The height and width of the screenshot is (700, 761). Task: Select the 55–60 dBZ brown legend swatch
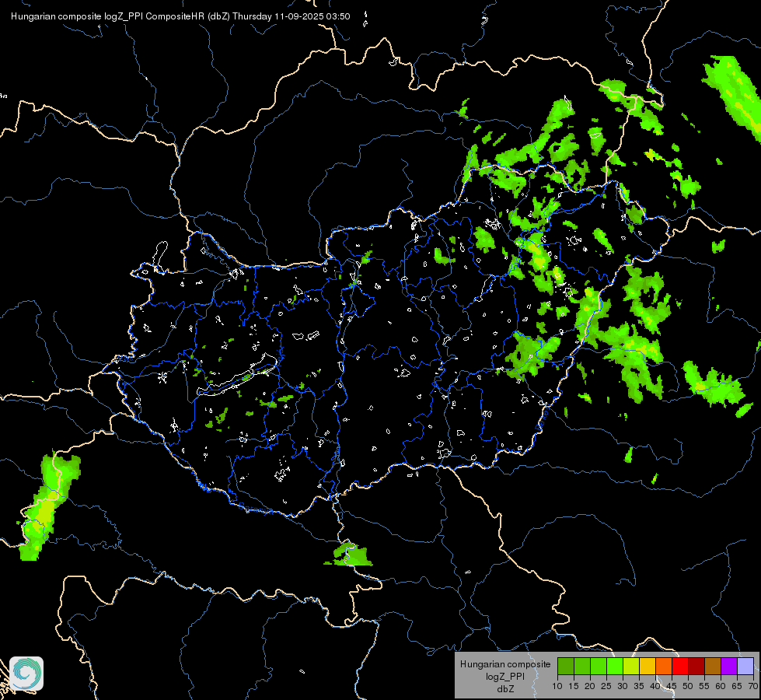(713, 666)
